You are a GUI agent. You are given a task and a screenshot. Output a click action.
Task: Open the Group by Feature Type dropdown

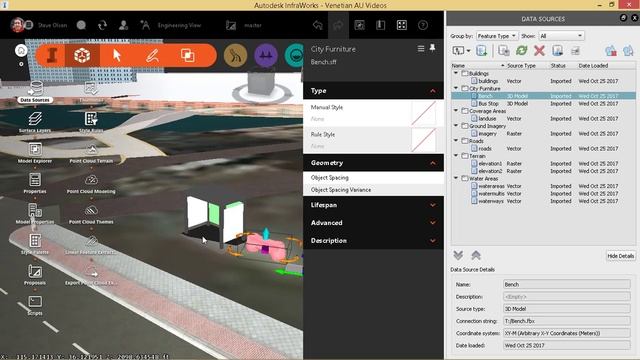pos(496,36)
